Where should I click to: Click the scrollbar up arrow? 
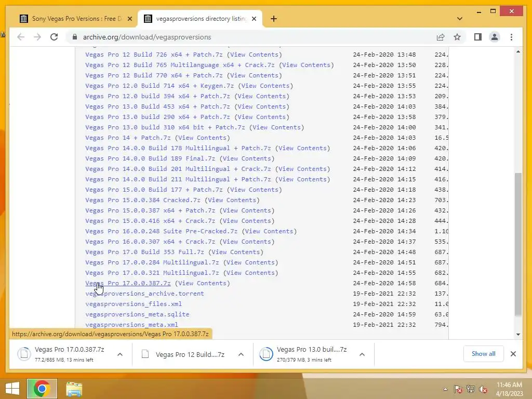pos(518,51)
